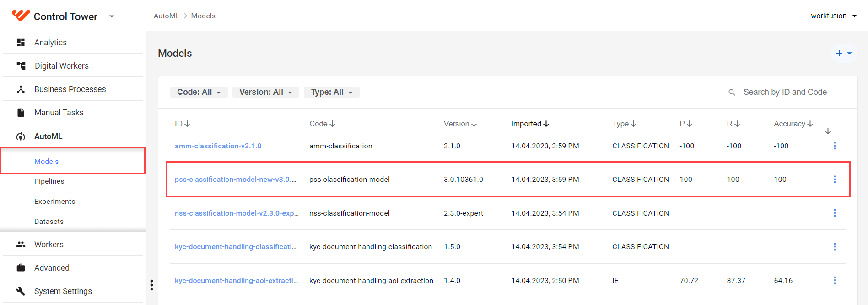Image resolution: width=868 pixels, height=305 pixels.
Task: Sort table by Code column
Action: pos(322,124)
